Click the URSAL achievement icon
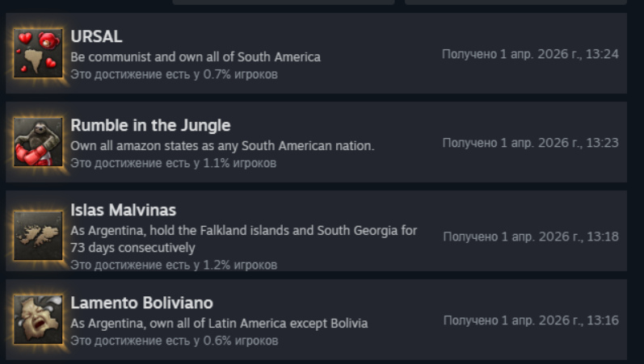Viewport: 644px width, 364px height. click(38, 53)
